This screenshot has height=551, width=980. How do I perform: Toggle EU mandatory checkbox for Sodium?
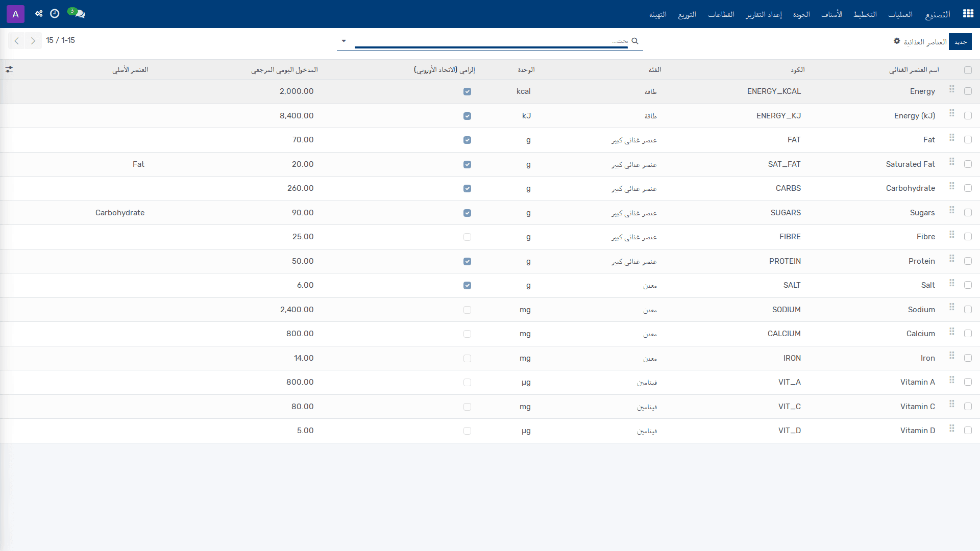467,310
